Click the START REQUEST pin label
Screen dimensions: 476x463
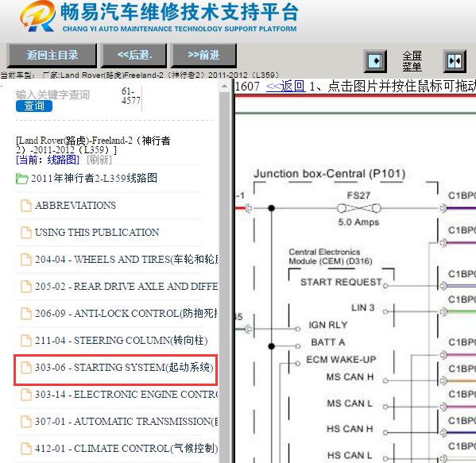[x=341, y=282]
